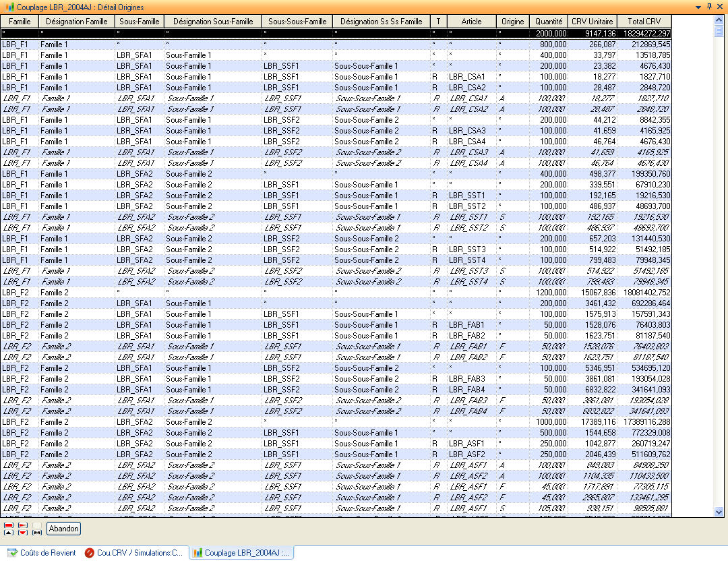The height and width of the screenshot is (561, 728).
Task: Click the red icon on Cou.CRV / Simulations tab
Action: 90,553
